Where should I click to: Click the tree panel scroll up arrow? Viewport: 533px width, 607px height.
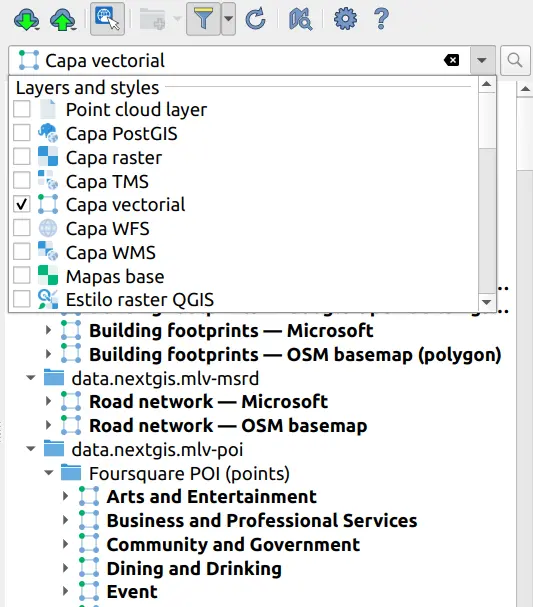pos(525,89)
